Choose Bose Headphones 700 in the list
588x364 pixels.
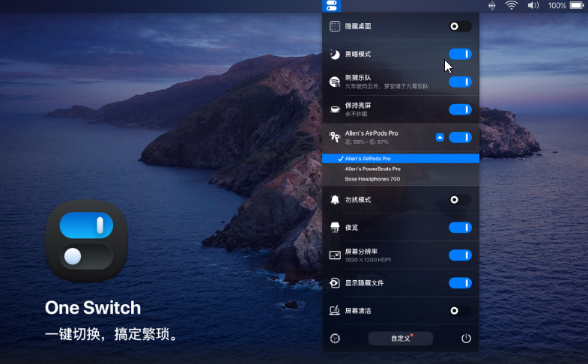[x=372, y=179]
